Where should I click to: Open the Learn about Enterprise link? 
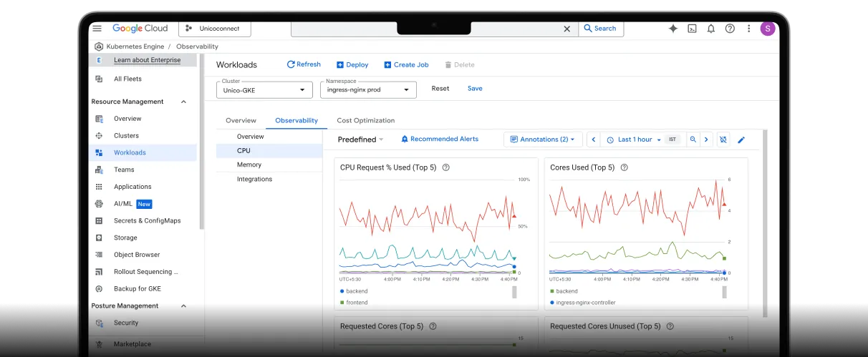pyautogui.click(x=147, y=60)
